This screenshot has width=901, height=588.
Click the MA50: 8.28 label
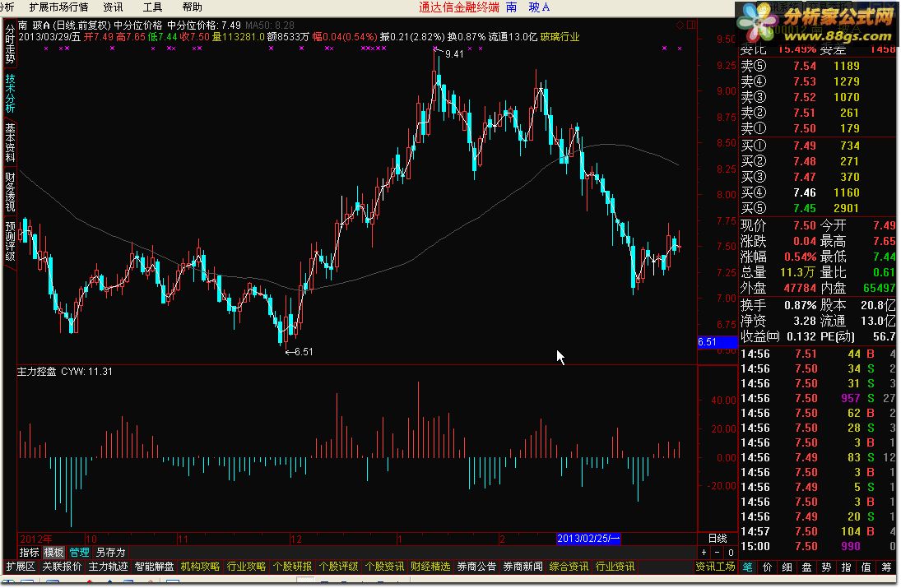tap(270, 25)
